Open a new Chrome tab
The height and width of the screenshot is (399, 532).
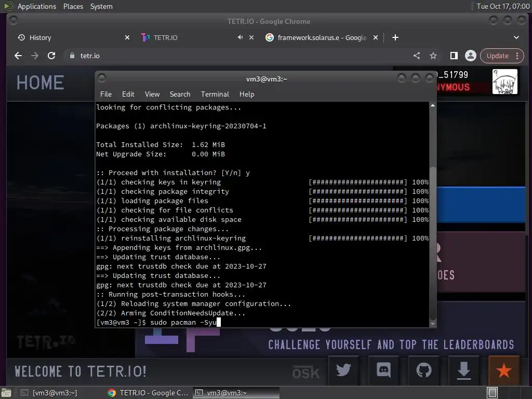(395, 37)
